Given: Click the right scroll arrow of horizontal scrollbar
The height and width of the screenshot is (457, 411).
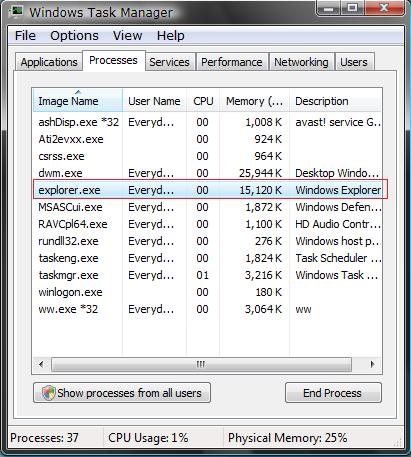Looking at the screenshot, I should click(372, 364).
